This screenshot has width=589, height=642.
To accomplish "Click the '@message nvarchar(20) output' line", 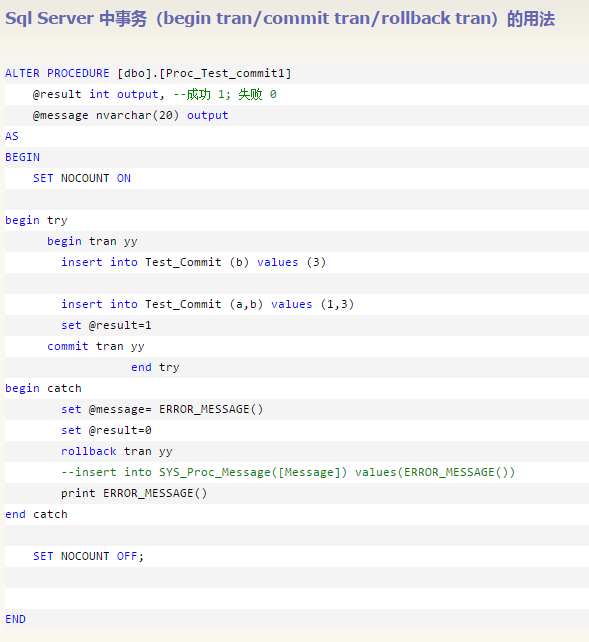I will coord(131,115).
